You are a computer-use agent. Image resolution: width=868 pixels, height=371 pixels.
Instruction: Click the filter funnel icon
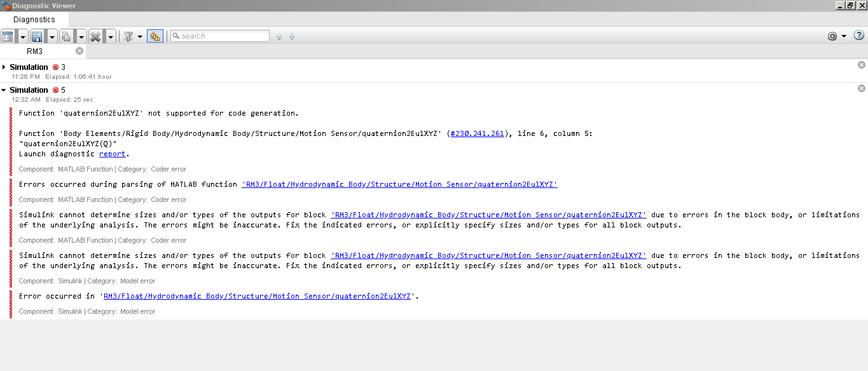click(x=128, y=36)
